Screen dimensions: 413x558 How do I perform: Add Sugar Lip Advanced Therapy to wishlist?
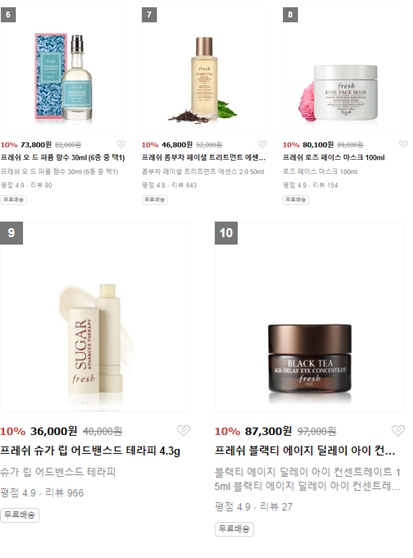pyautogui.click(x=184, y=430)
